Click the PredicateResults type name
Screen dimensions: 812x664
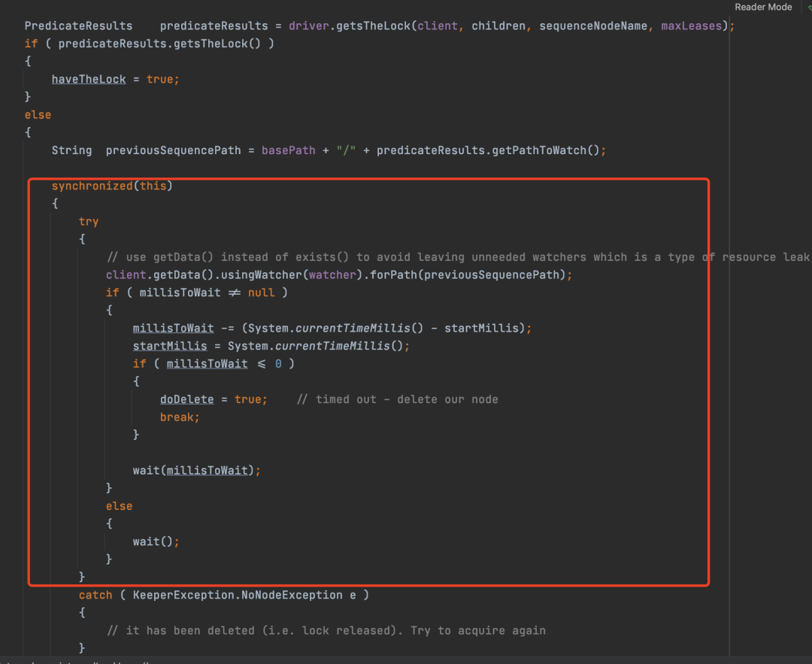coord(79,26)
